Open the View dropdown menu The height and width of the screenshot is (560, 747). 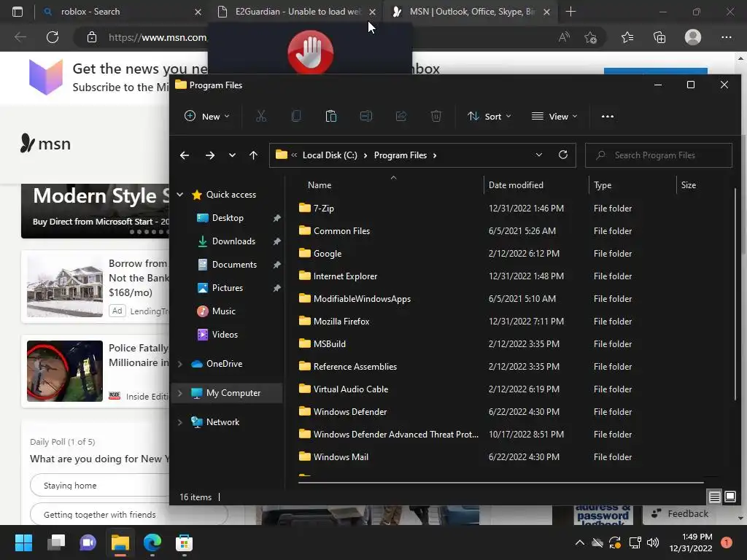coord(554,116)
